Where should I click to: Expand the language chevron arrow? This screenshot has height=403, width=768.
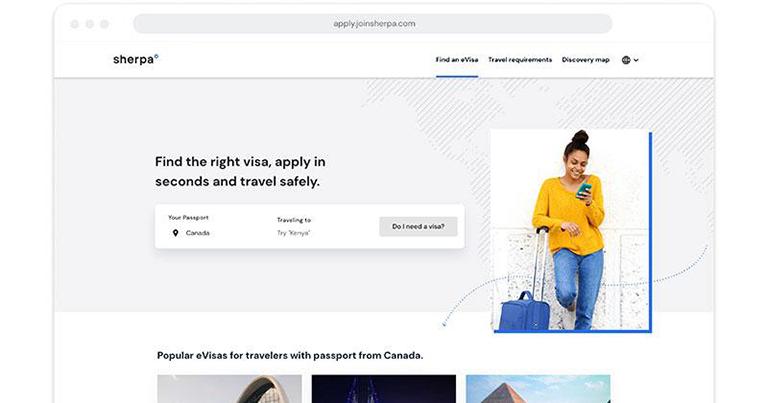click(x=636, y=60)
